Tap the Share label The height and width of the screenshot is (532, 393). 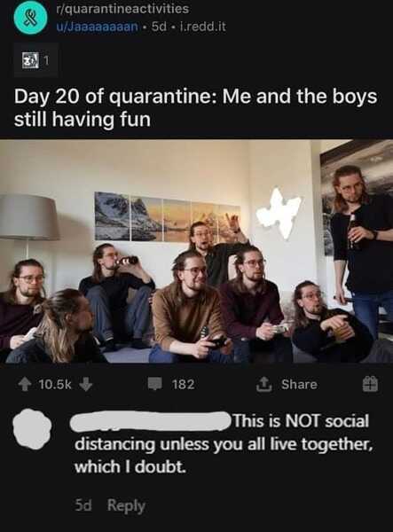click(299, 385)
